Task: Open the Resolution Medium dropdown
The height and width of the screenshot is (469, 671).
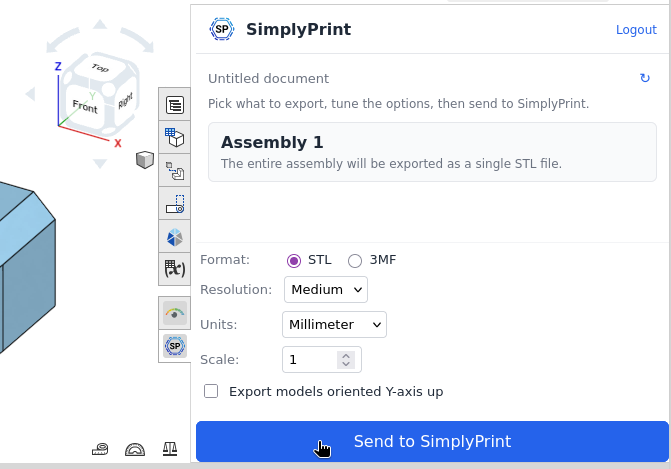Action: (x=326, y=290)
